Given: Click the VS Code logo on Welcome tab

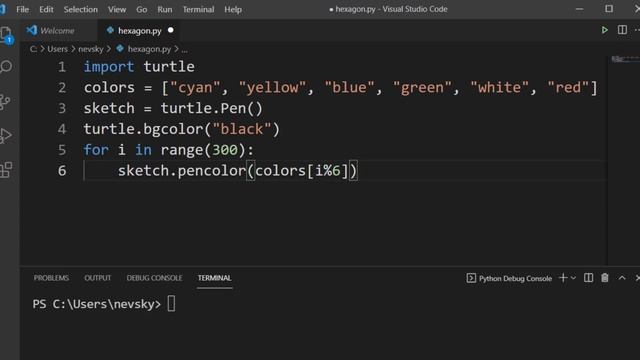Looking at the screenshot, I should [x=31, y=30].
